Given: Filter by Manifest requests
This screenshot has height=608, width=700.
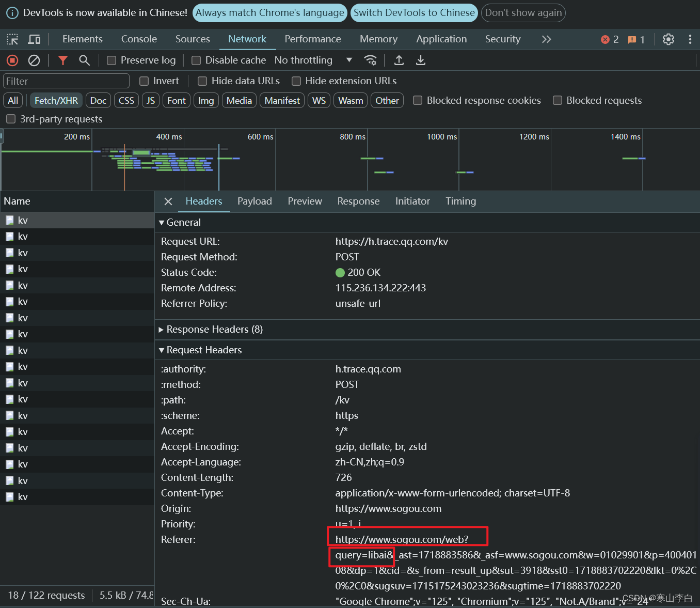Looking at the screenshot, I should tap(282, 101).
